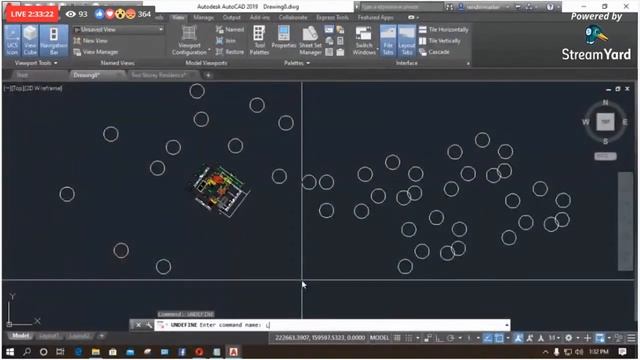The width and height of the screenshot is (640, 360).
Task: Open the Sheet Set Manager
Action: [x=310, y=40]
